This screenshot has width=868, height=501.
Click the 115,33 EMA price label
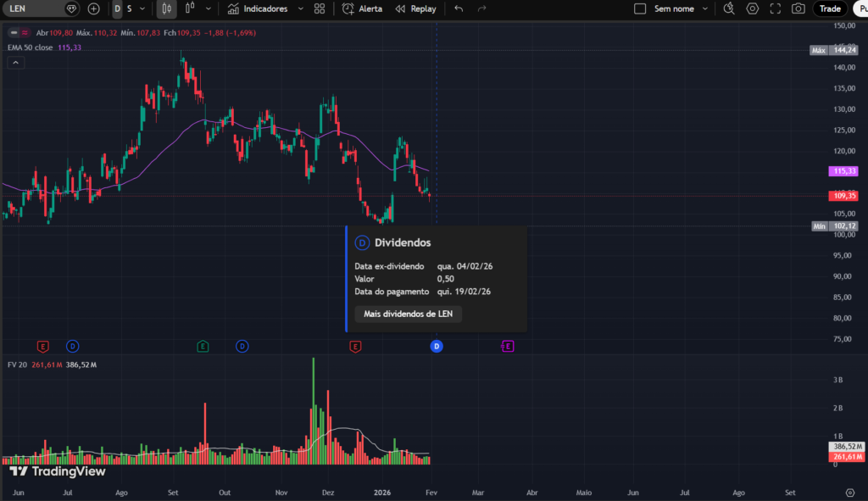click(843, 170)
